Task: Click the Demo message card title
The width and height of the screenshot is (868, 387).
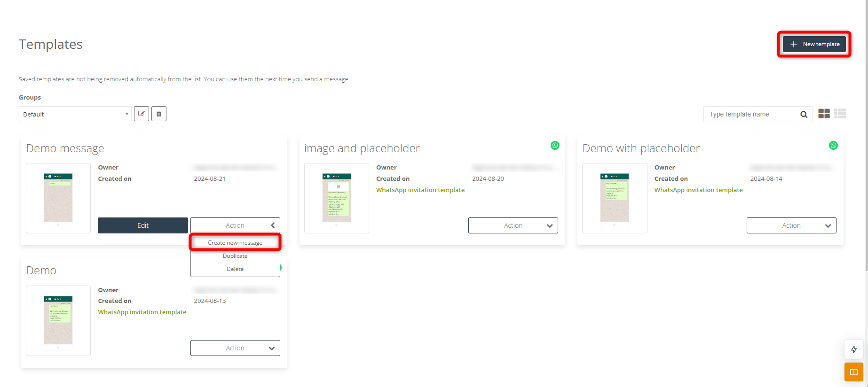Action: pos(65,148)
